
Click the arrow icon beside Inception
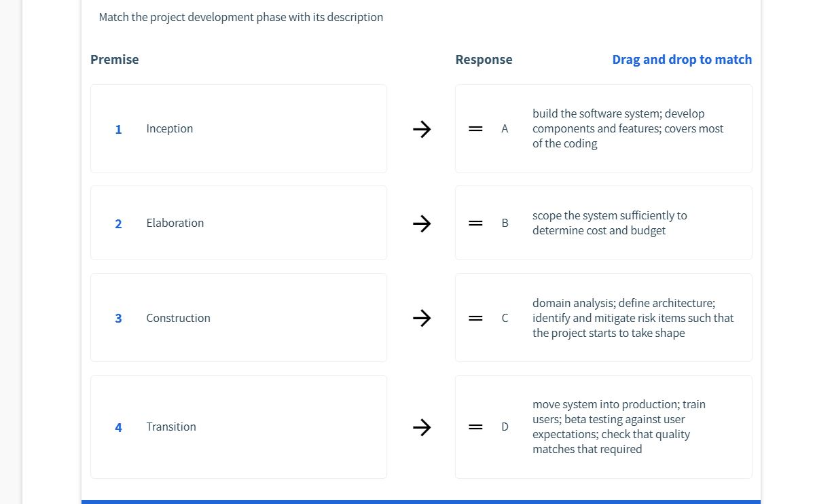point(422,129)
